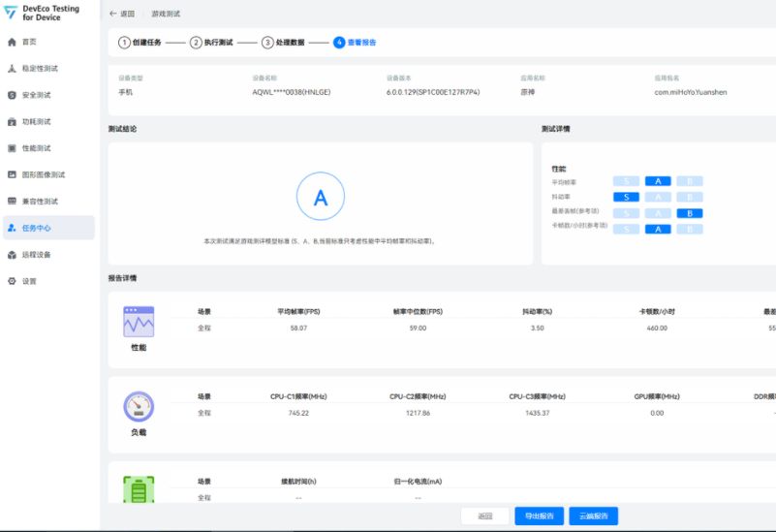Click the 续航时间(h) column header
The height and width of the screenshot is (532, 776).
[298, 481]
